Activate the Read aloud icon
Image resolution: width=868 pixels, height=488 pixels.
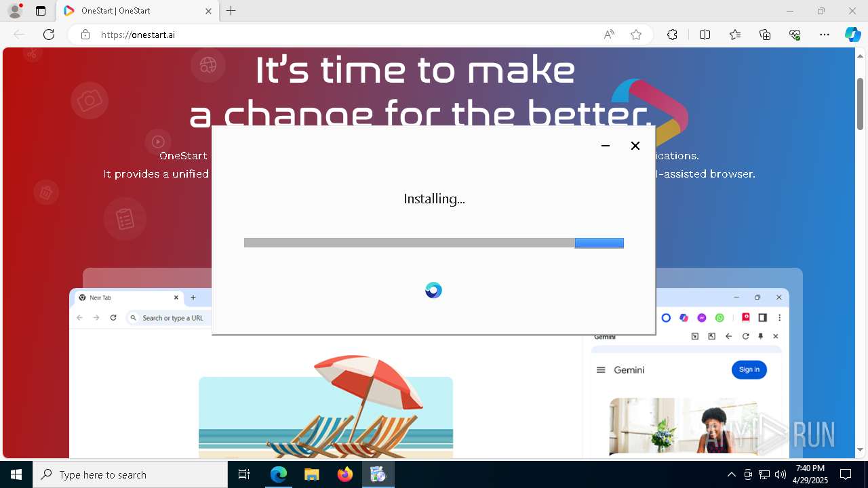(x=609, y=35)
